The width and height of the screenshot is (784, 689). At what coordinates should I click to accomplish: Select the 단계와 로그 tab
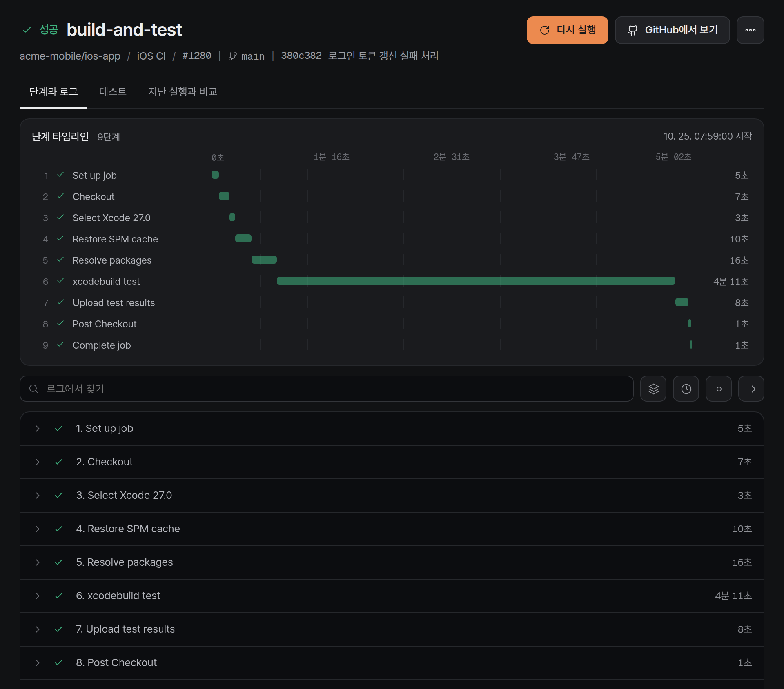click(x=53, y=92)
